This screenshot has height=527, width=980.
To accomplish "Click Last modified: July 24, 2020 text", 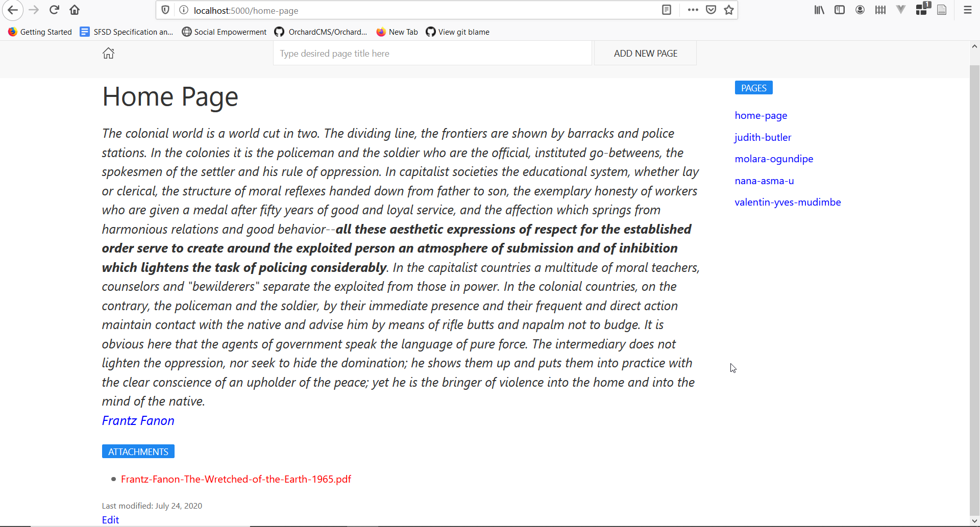I will point(152,506).
